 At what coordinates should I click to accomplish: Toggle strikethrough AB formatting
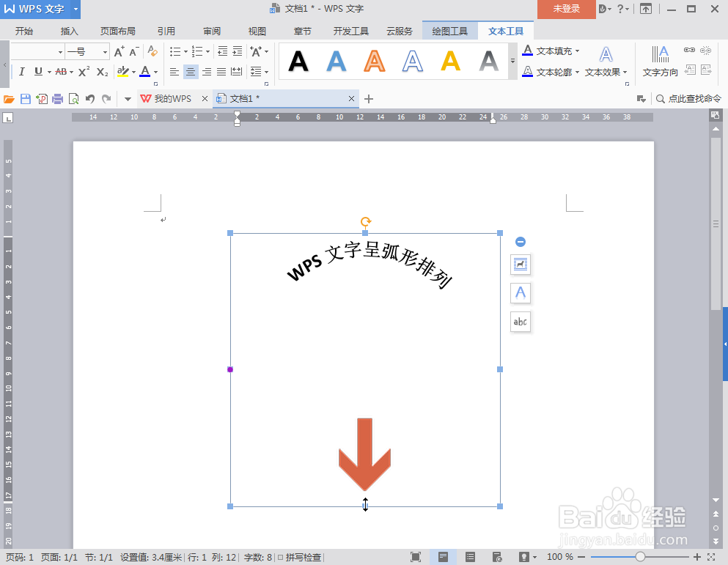coord(61,72)
